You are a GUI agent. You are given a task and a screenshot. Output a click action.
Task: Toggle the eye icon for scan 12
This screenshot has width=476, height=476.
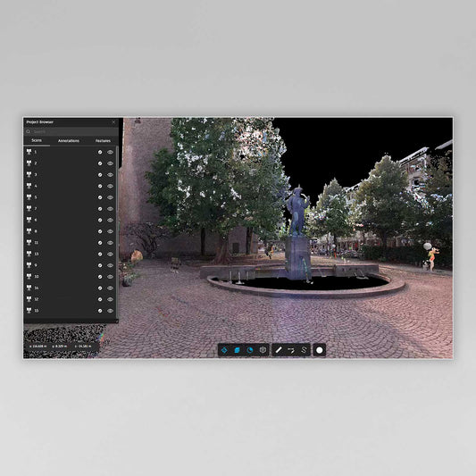pos(110,299)
